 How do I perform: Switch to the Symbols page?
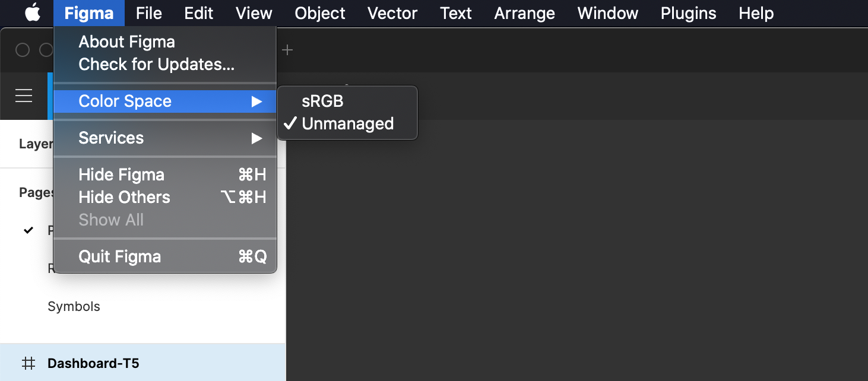(74, 307)
